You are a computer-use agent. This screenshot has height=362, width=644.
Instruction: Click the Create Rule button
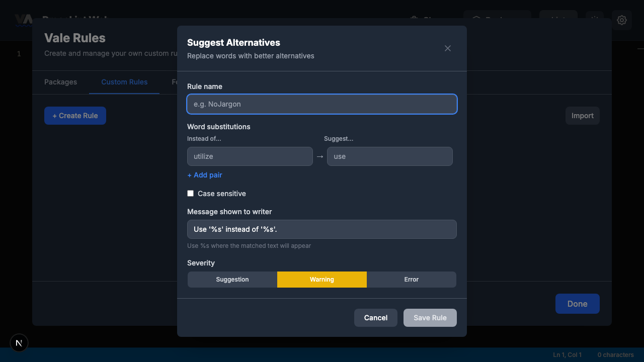[x=75, y=116]
